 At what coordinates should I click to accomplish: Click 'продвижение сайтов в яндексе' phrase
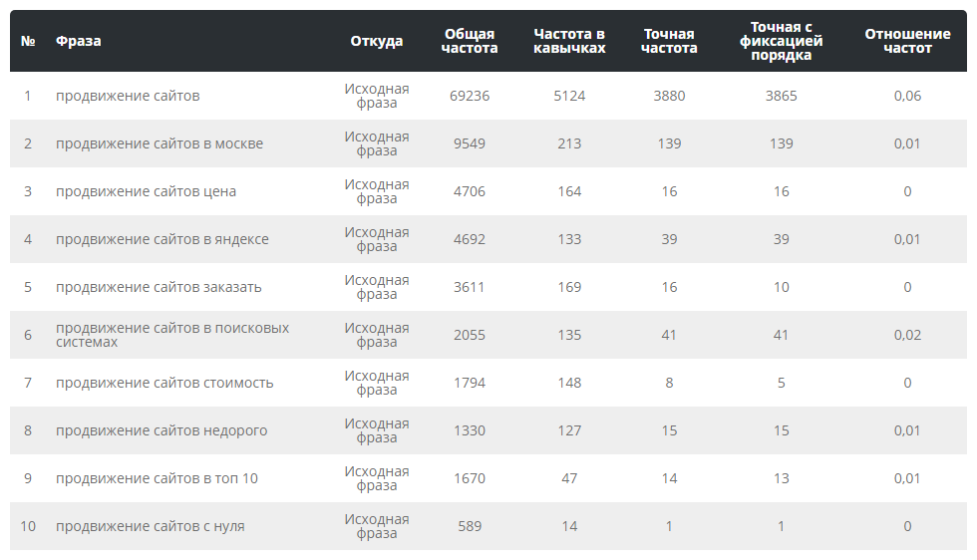[x=162, y=239]
